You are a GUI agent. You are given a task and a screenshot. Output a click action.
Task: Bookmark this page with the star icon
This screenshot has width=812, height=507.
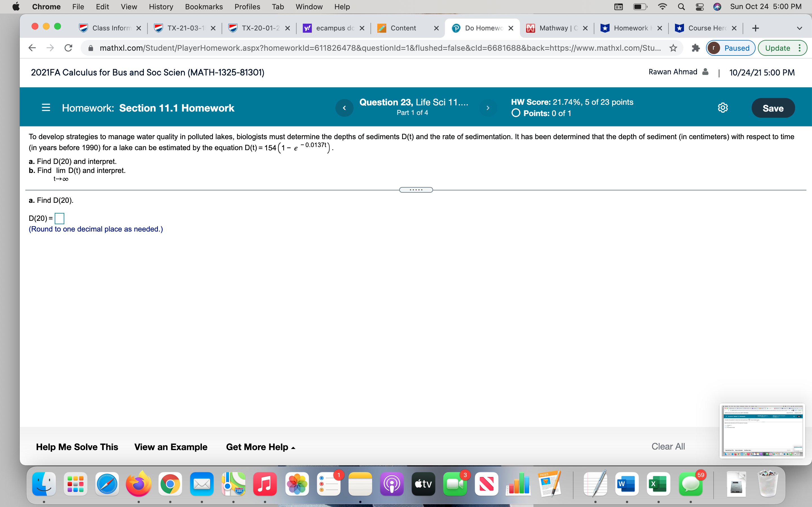coord(673,48)
